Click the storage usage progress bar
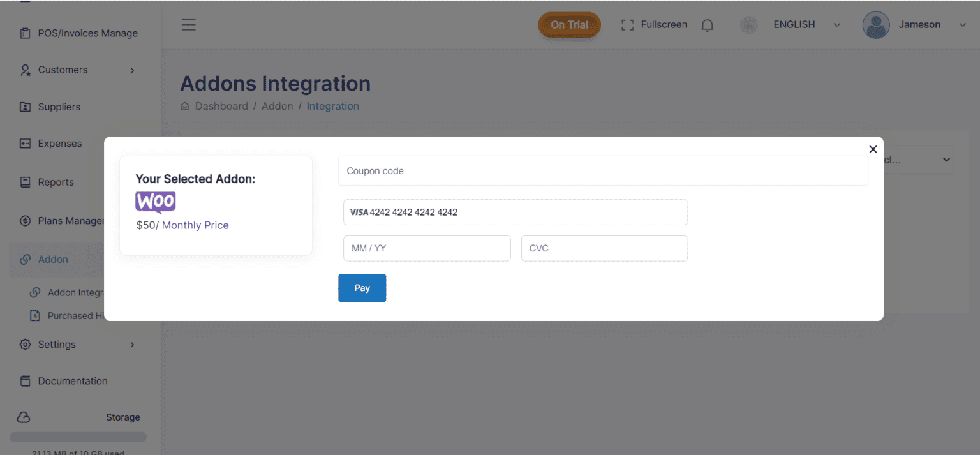Screen dimensions: 980x455 click(78, 437)
